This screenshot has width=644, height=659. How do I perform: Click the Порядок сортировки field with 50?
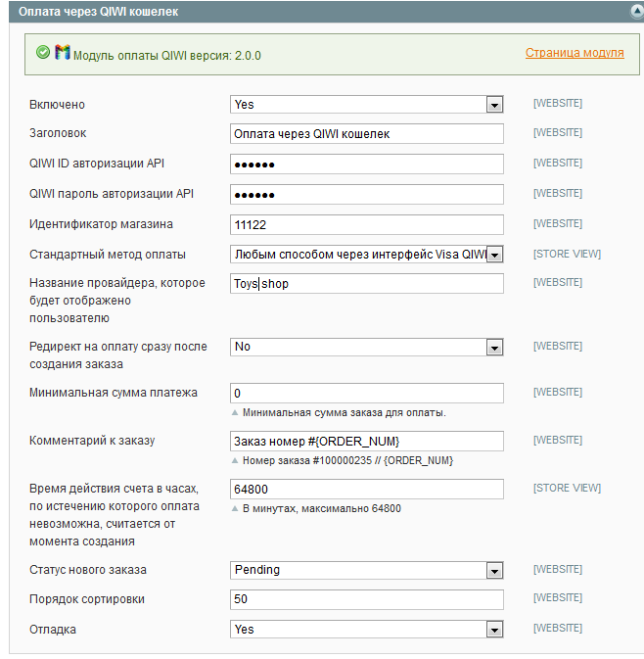(x=366, y=599)
